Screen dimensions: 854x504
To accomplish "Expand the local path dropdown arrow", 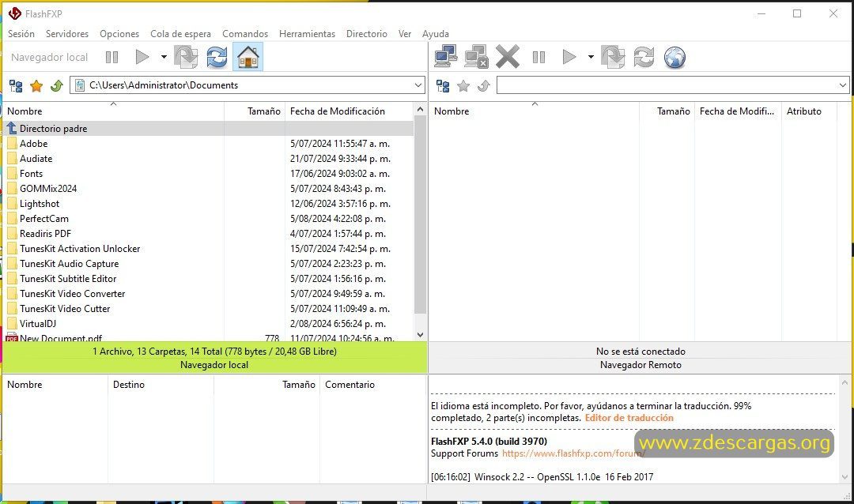I will pyautogui.click(x=418, y=85).
